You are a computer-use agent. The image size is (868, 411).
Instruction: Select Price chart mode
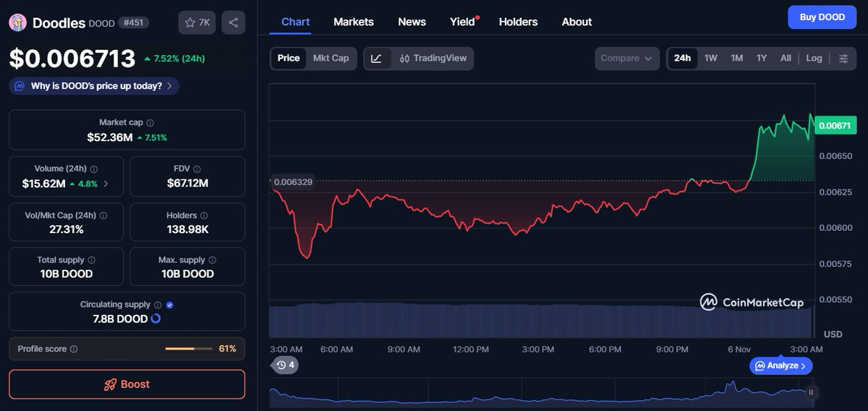point(289,59)
